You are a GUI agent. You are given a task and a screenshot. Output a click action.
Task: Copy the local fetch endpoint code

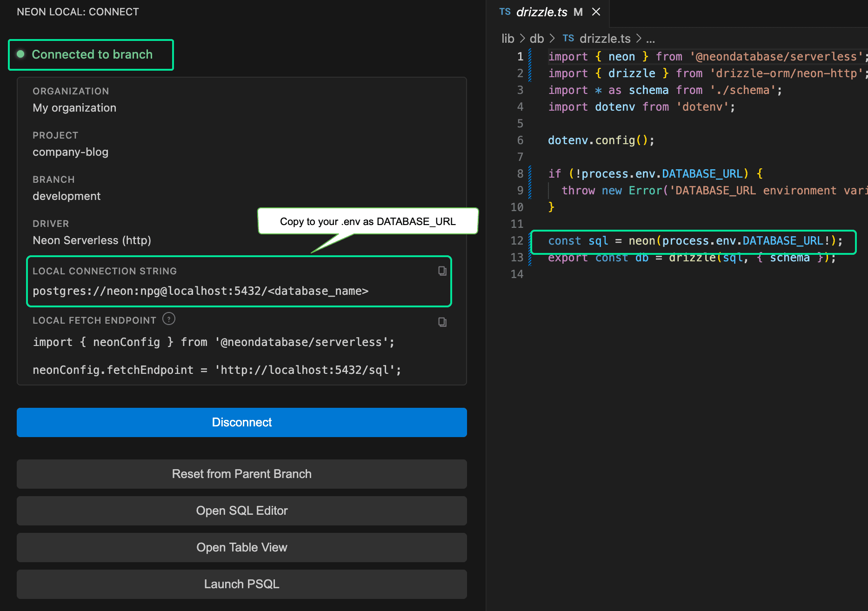click(x=442, y=322)
